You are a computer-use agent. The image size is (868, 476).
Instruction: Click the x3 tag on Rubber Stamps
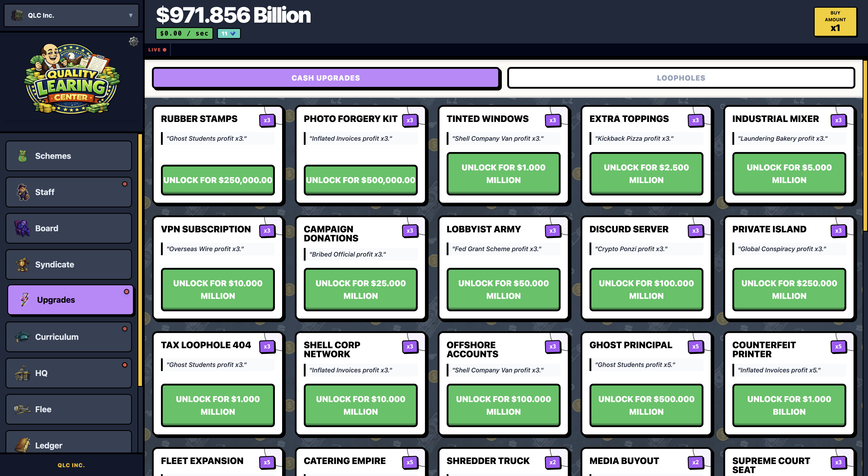point(267,120)
